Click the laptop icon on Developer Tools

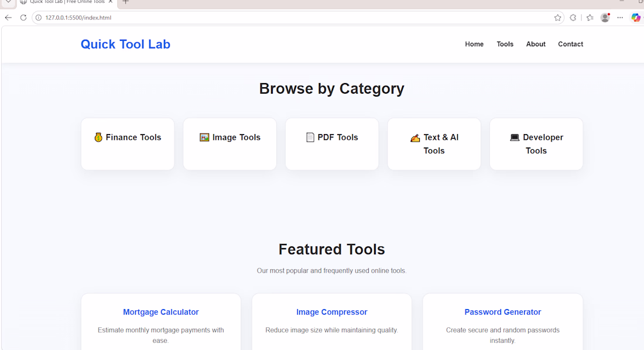point(515,137)
